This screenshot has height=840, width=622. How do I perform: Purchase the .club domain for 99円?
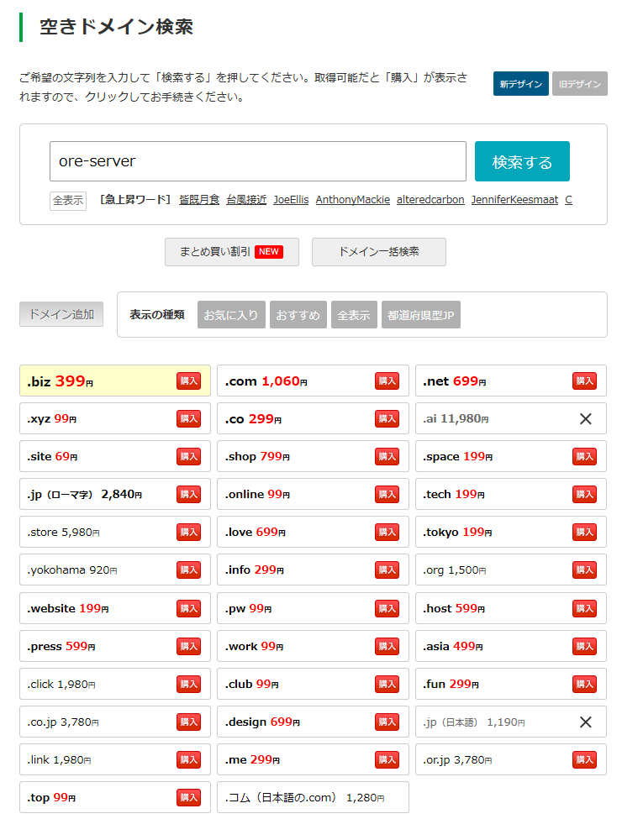tap(387, 684)
